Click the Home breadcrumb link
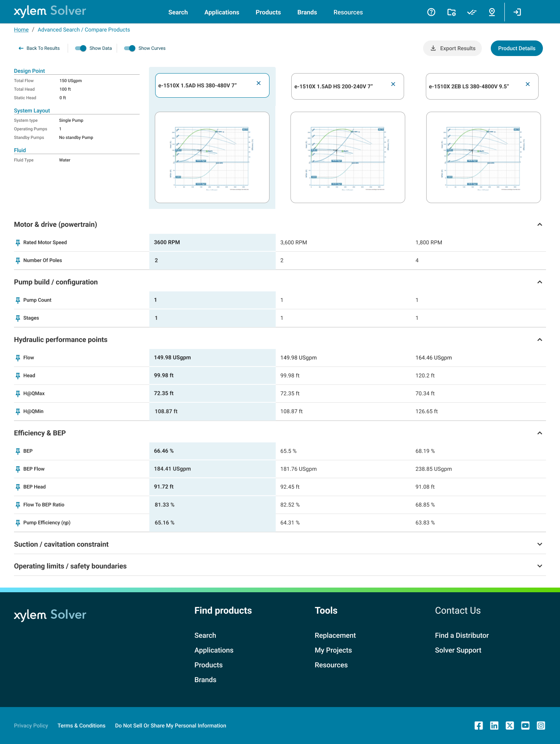 21,30
